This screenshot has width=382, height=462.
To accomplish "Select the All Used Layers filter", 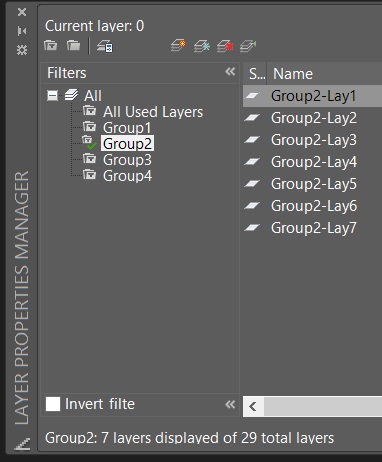I will (x=153, y=112).
